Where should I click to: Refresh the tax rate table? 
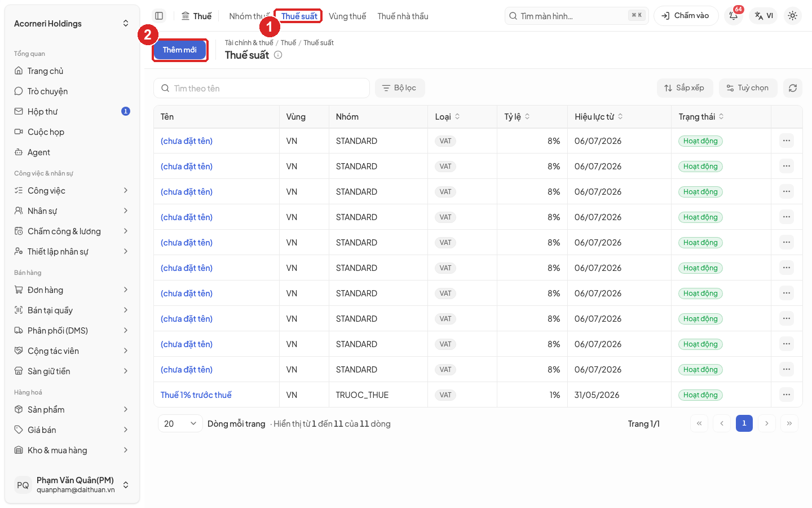pyautogui.click(x=792, y=88)
